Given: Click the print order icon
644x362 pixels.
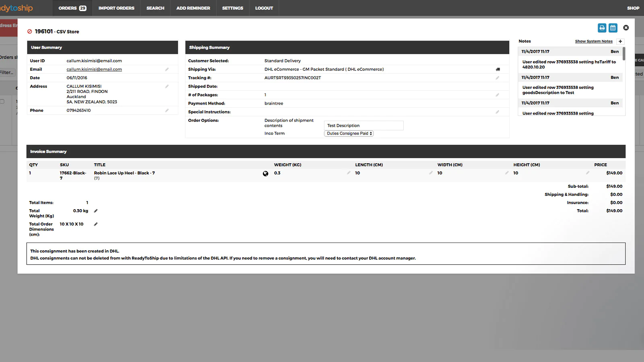Looking at the screenshot, I should click(602, 28).
